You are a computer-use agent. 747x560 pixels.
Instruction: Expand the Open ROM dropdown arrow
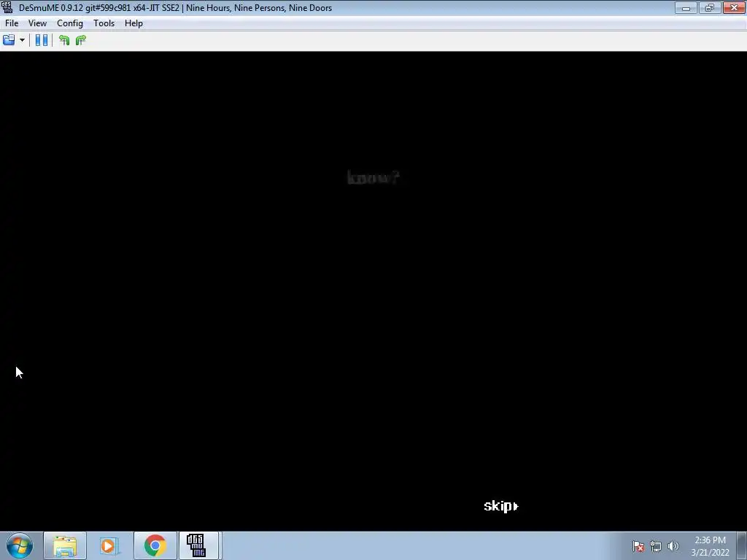point(22,41)
